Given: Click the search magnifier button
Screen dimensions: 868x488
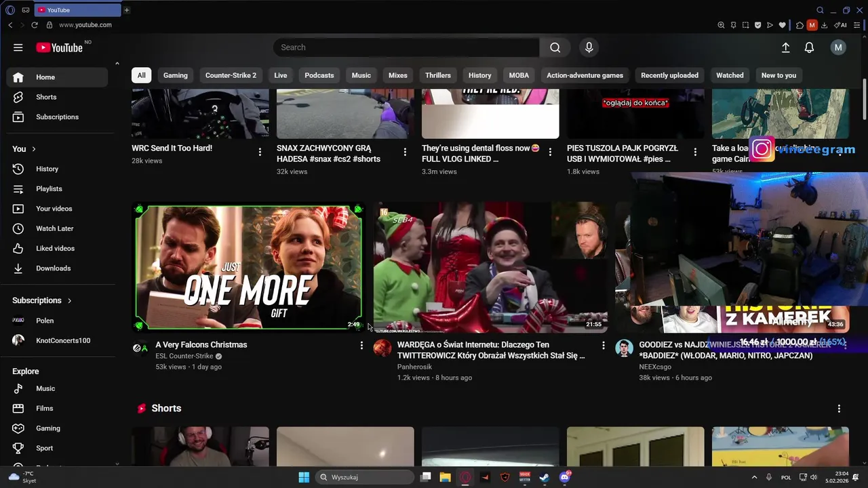Looking at the screenshot, I should [x=555, y=47].
